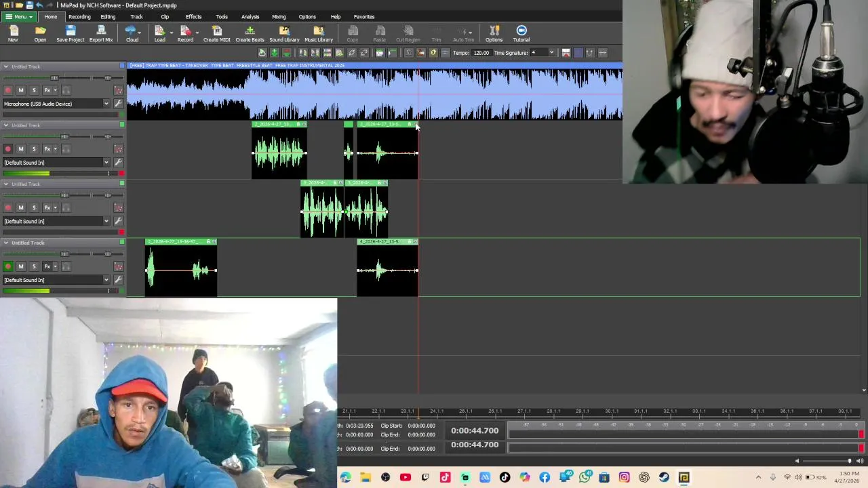
Task: Switch to the Mixing tab
Action: point(279,17)
